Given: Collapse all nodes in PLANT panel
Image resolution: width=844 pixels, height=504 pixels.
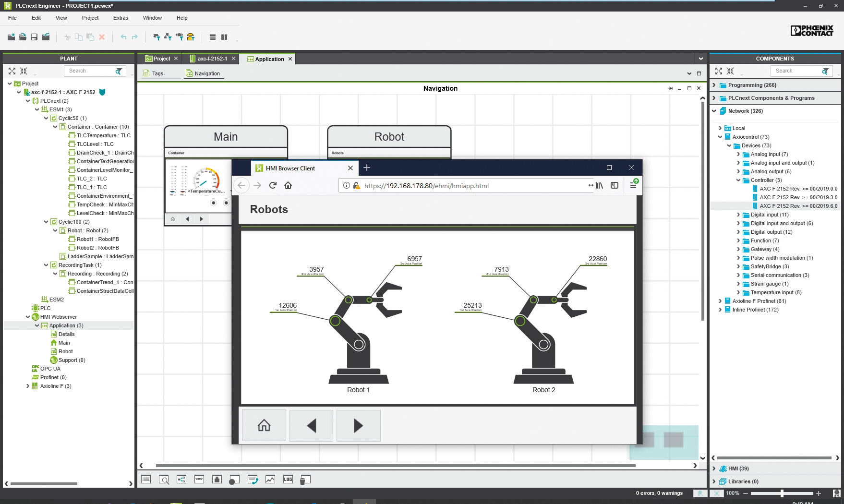Looking at the screenshot, I should pos(24,71).
